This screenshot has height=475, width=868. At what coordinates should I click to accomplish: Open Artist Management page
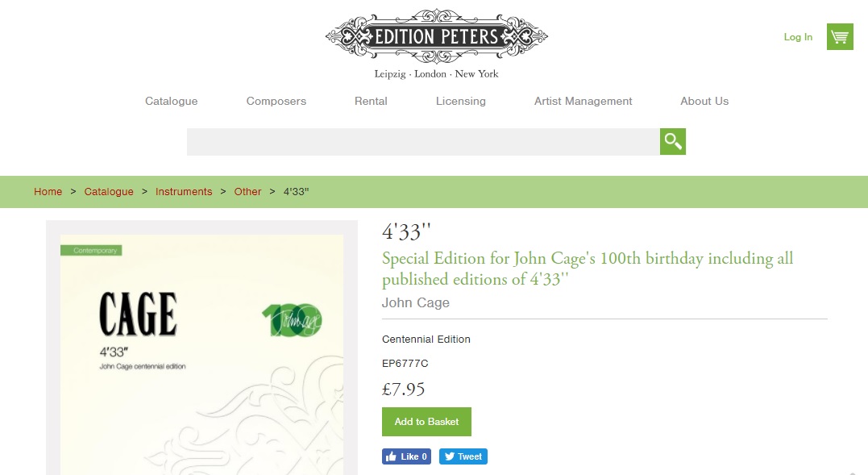[583, 102]
